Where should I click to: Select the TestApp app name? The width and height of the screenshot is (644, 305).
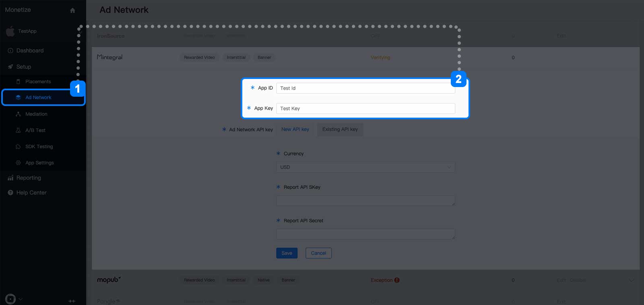pos(27,31)
